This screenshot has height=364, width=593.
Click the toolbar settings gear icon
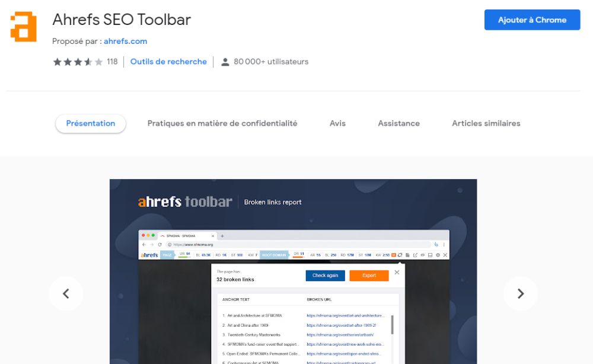pos(438,255)
